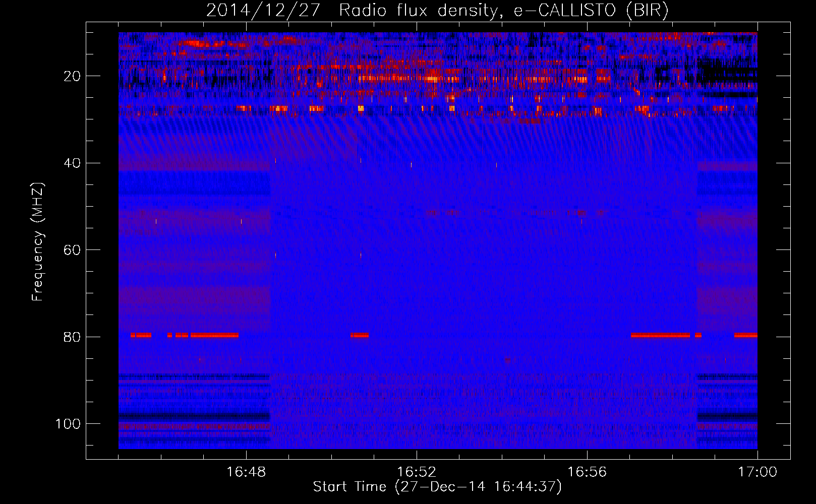Click the 80 frequency tick label
Viewport: 816px width, 504px height.
(72, 337)
